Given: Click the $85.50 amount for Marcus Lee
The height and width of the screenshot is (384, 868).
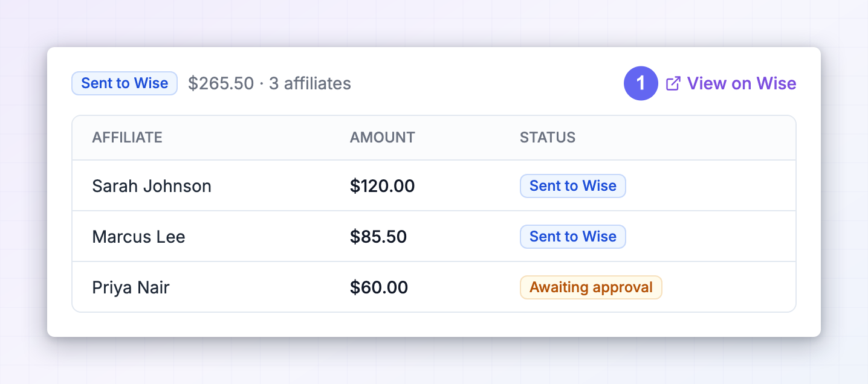Looking at the screenshot, I should pos(378,237).
